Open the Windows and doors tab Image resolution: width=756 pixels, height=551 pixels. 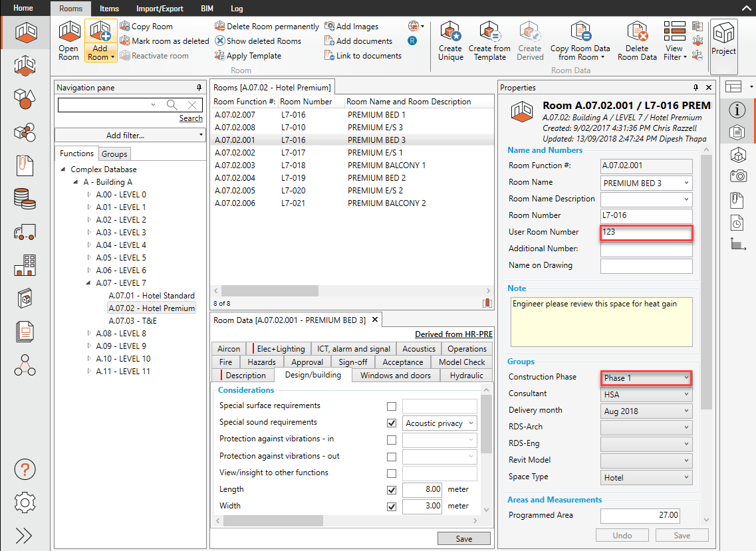395,376
